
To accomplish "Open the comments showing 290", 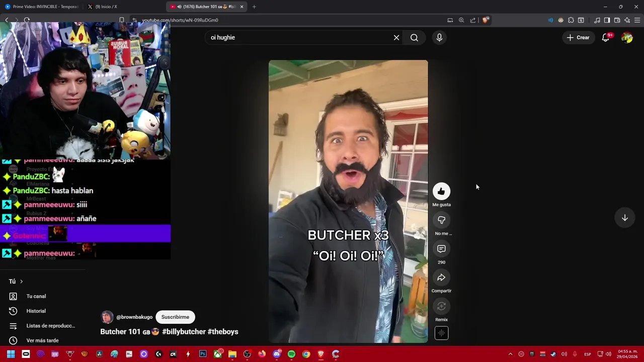I will tap(441, 248).
